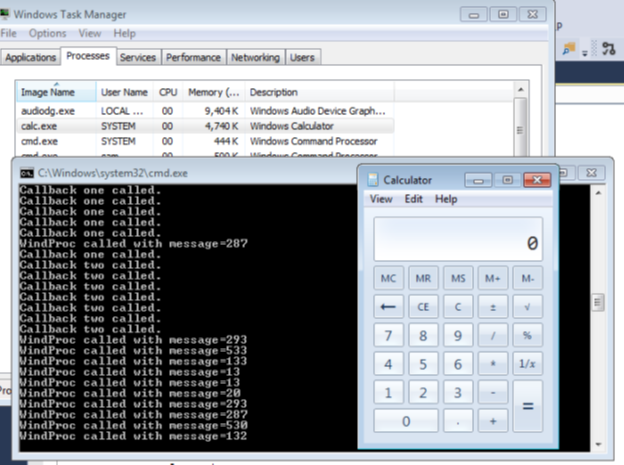This screenshot has width=624, height=465.
Task: Click the Calculator 8 key
Action: click(x=423, y=335)
